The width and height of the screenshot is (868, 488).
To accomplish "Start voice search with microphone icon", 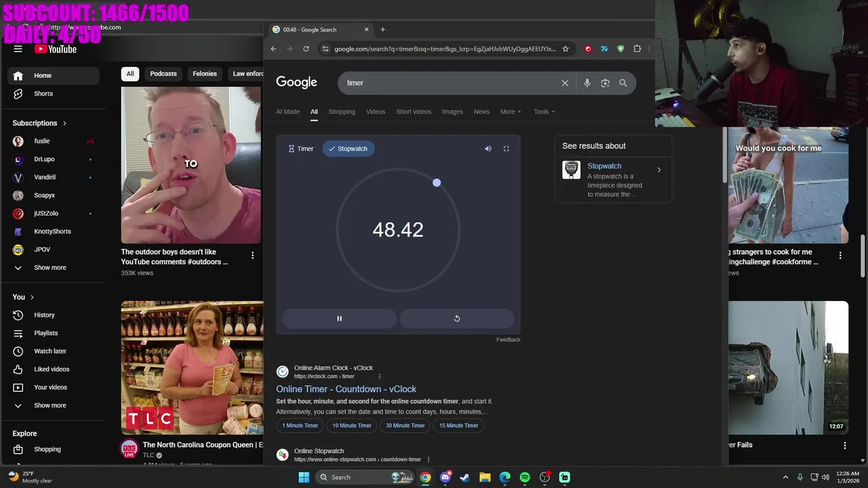I will pyautogui.click(x=587, y=83).
